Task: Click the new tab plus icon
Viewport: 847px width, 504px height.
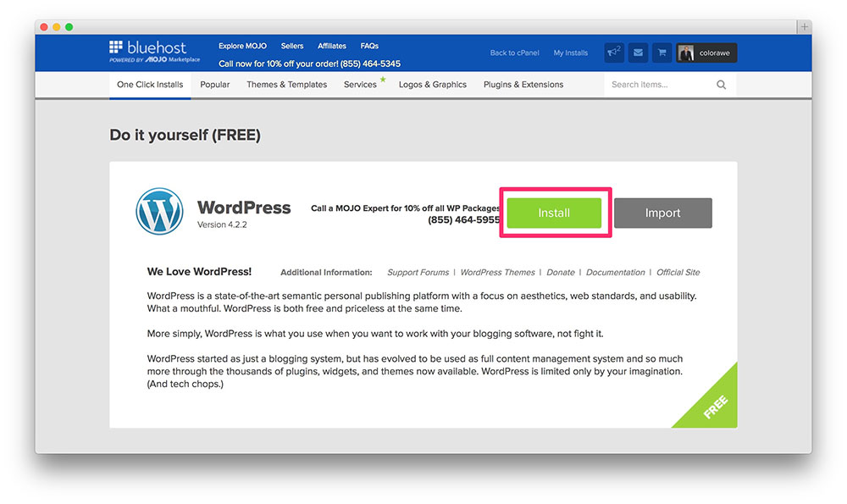Action: (x=804, y=27)
